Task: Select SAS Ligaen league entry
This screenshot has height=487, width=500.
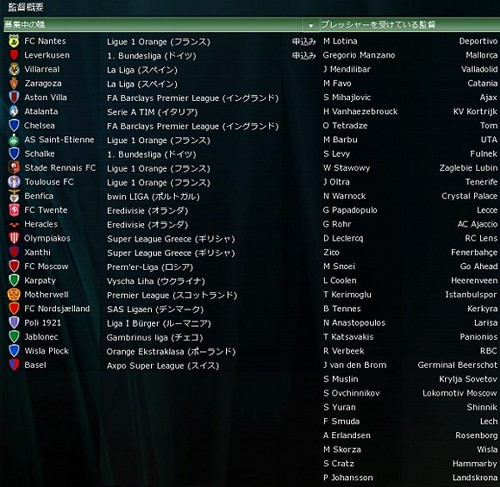Action: (x=155, y=309)
